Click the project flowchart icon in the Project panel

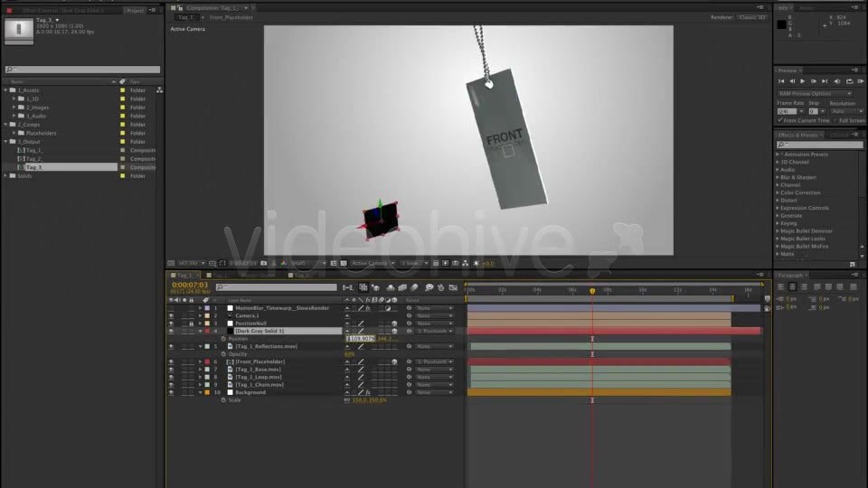click(x=159, y=90)
